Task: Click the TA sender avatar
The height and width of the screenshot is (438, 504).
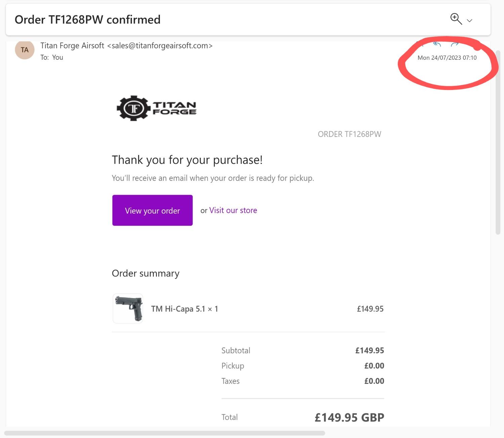Action: pos(25,50)
